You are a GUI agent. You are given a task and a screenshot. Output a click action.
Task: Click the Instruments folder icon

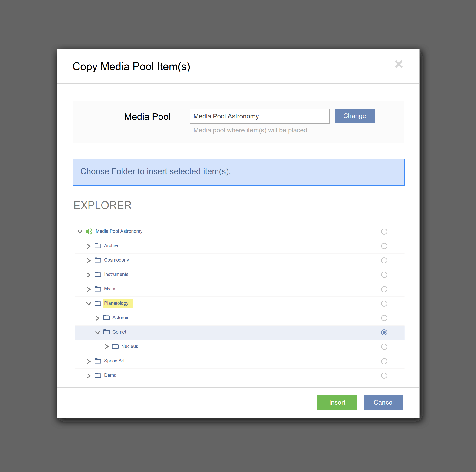(98, 275)
